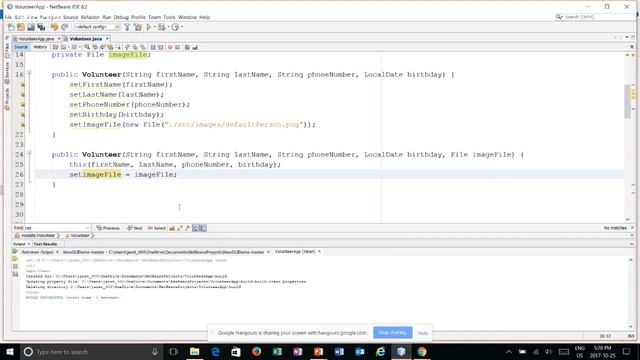Screen dimensions: 640x360
Task: Toggle Match Case in find bar
Action: 172,228
